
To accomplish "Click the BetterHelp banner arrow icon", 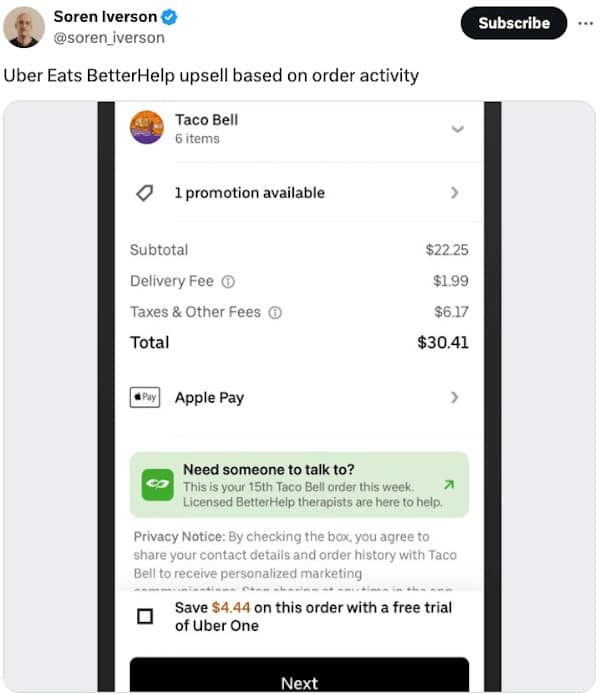I will (x=449, y=485).
